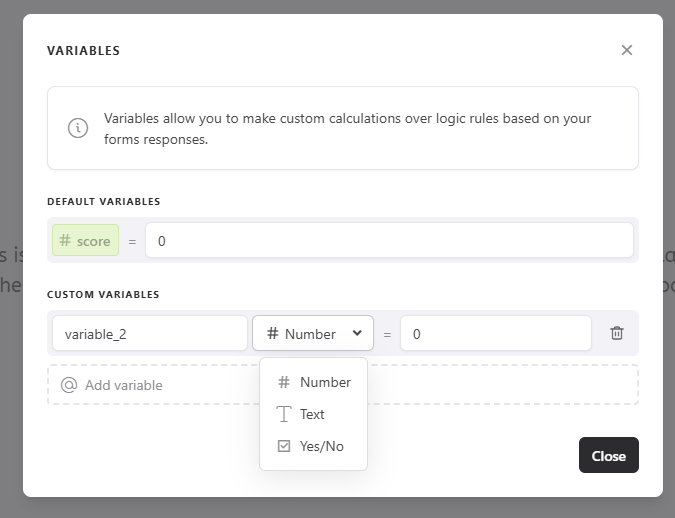Screen dimensions: 675x518
Task: Click the hash icon beside the Number option
Action: pyautogui.click(x=284, y=382)
